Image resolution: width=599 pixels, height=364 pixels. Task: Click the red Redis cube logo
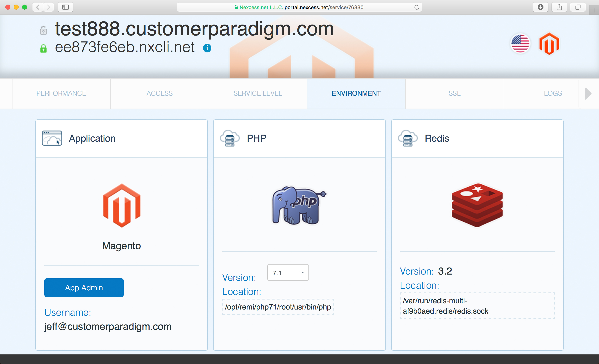tap(477, 206)
